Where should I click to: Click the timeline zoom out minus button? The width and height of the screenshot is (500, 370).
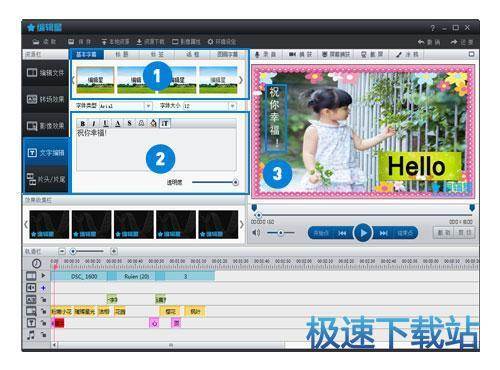pyautogui.click(x=62, y=251)
